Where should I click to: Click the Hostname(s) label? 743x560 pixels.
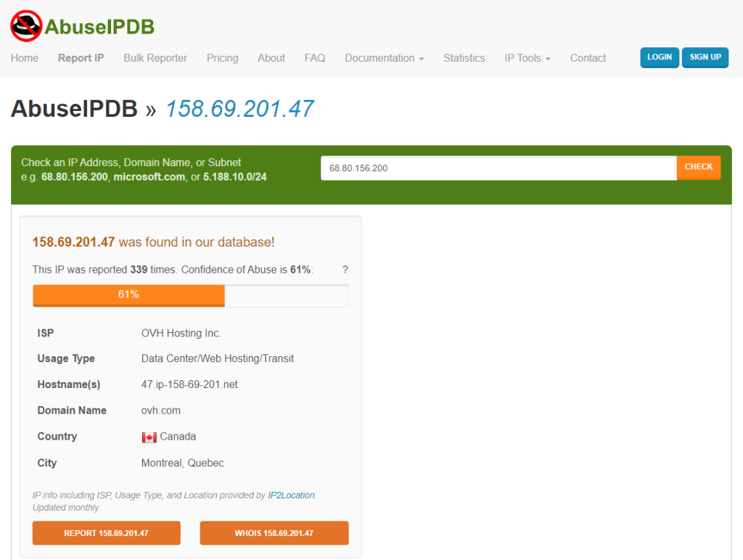click(x=69, y=384)
